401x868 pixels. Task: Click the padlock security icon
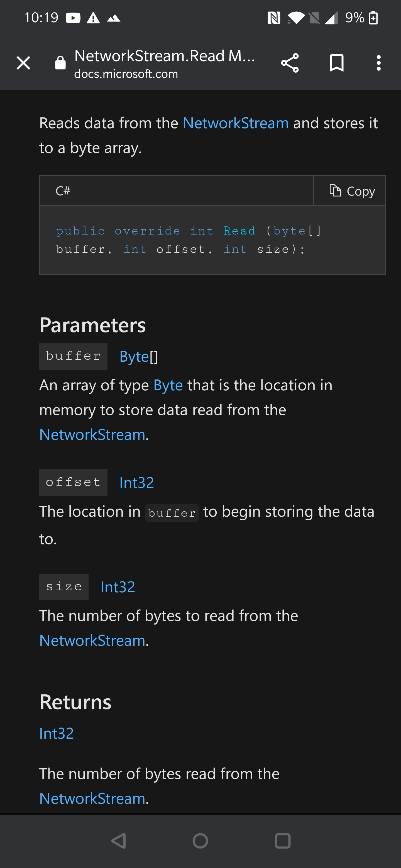60,63
